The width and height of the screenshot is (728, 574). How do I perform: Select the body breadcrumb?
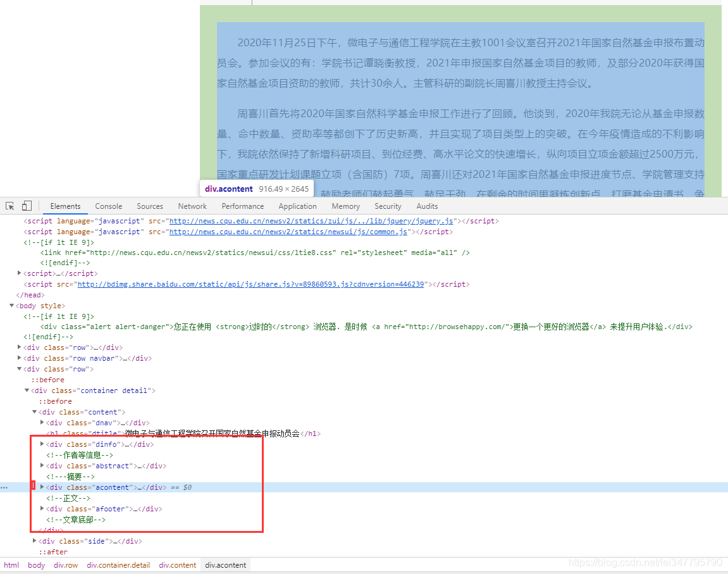pos(36,565)
